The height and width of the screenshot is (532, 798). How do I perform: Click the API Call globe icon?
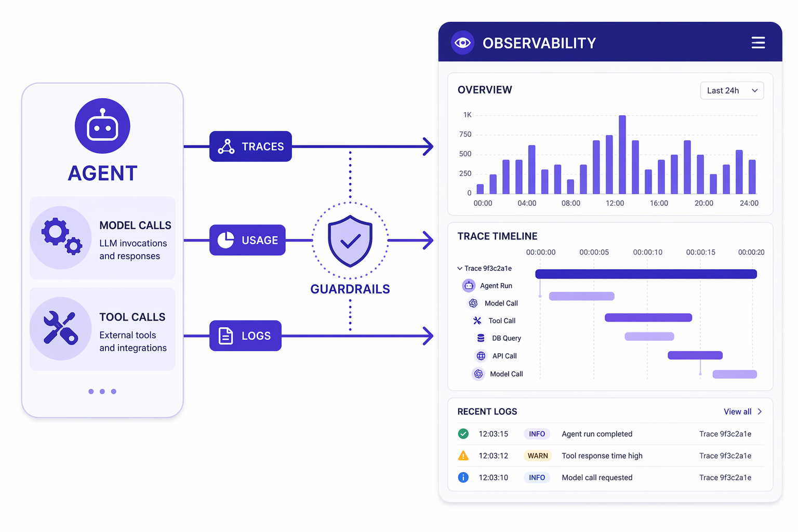pos(481,356)
